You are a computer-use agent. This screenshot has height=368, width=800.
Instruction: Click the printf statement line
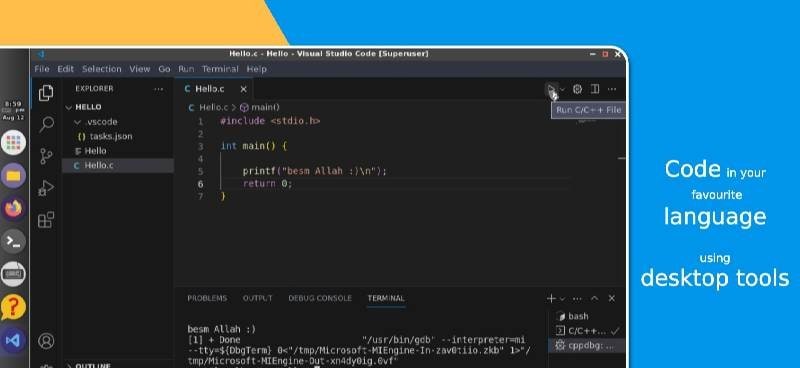coord(315,171)
